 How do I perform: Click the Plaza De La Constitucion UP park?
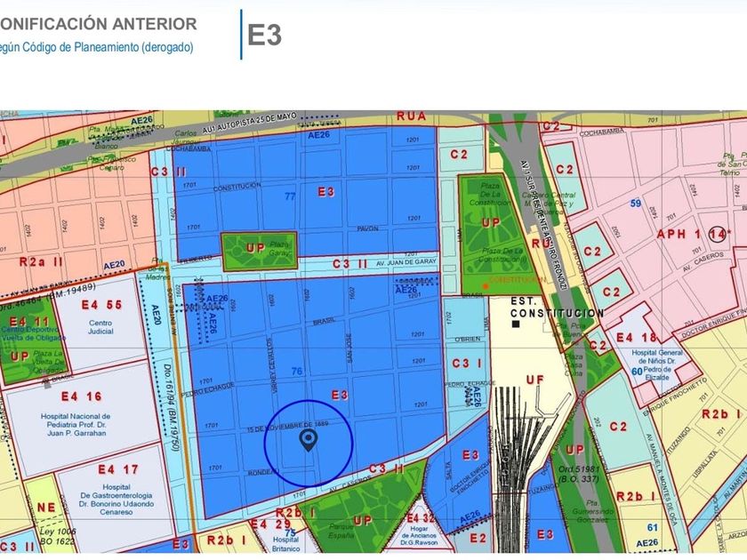[491, 233]
